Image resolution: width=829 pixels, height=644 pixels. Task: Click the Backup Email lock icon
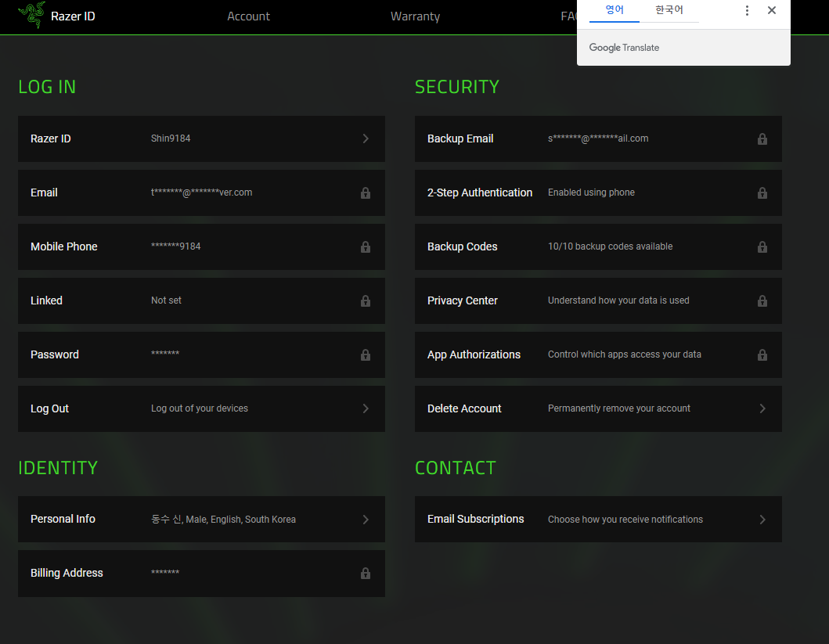tap(762, 139)
